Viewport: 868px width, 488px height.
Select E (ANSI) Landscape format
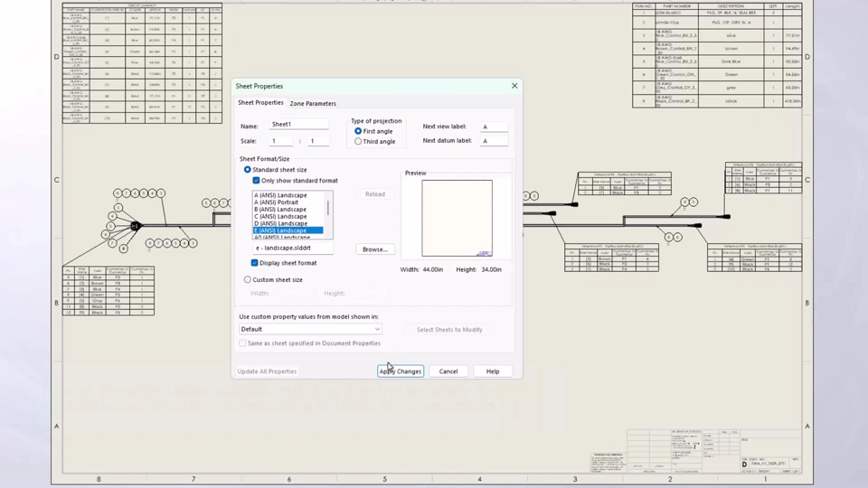coord(288,230)
